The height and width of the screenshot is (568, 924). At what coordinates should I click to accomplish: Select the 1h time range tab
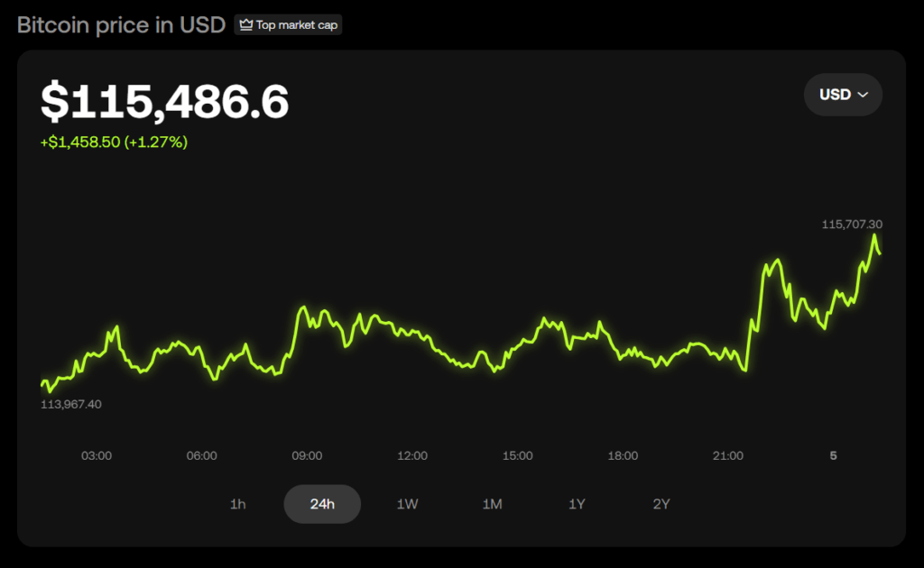pos(237,504)
